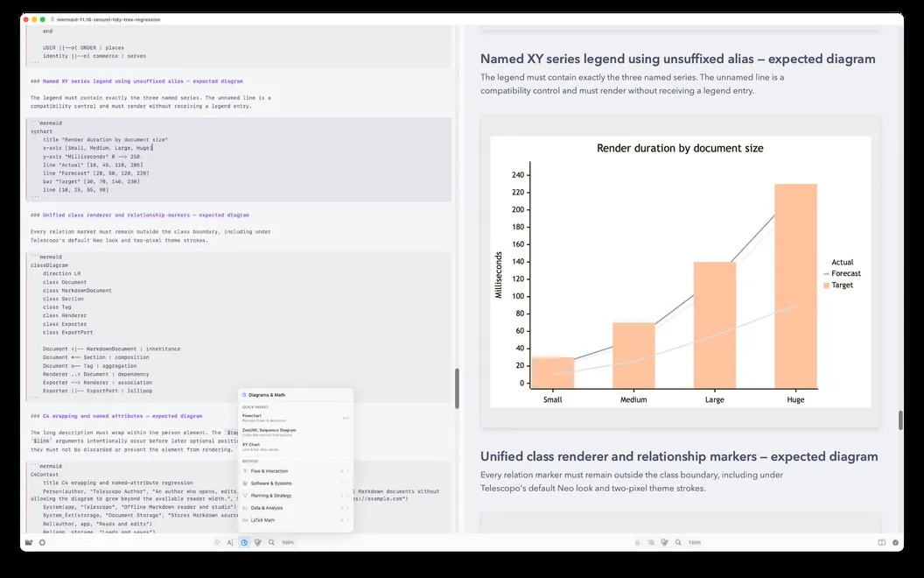This screenshot has height=578, width=924.
Task: Click the dimmed page icon in preview toolbar
Action: coord(638,543)
